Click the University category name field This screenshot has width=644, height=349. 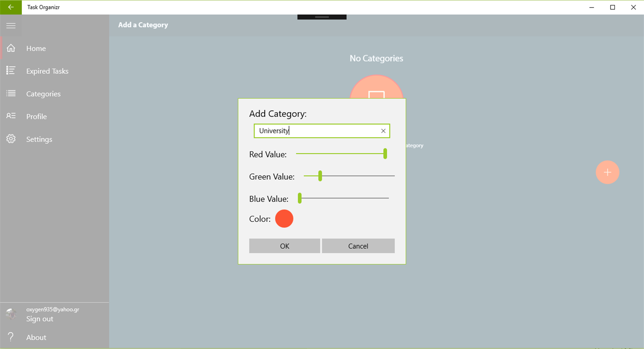(x=322, y=131)
